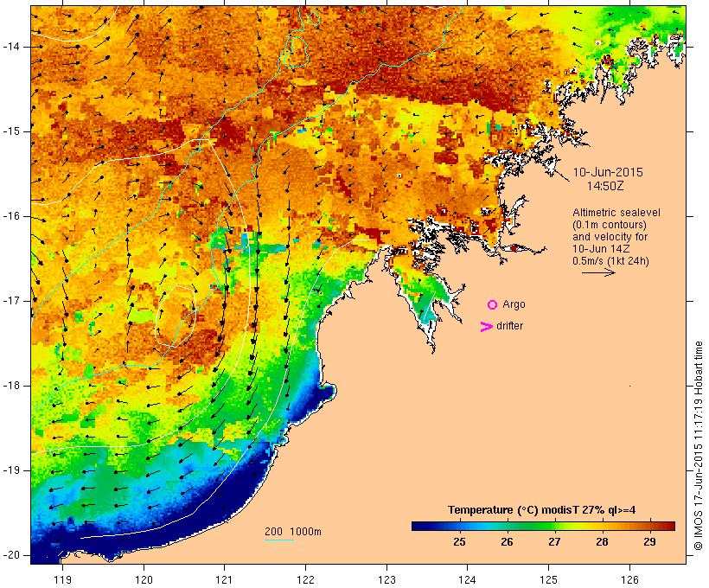Click latitude axis label '-17'

pos(11,301)
